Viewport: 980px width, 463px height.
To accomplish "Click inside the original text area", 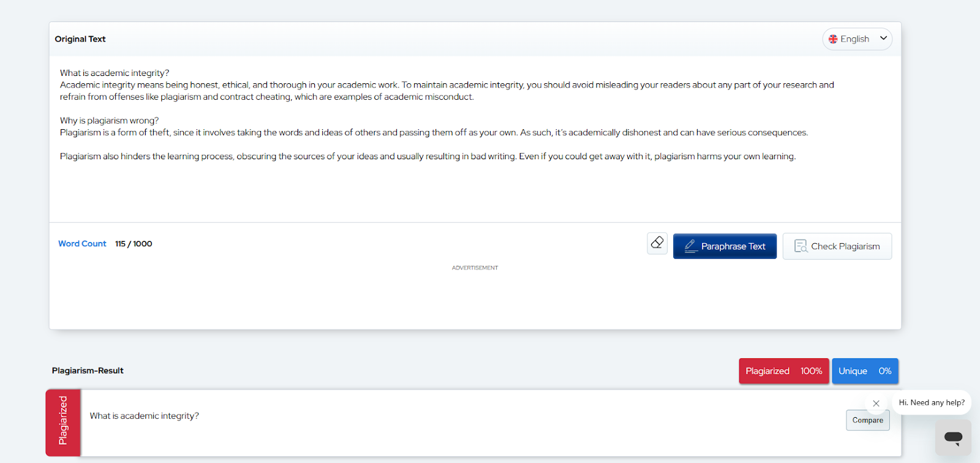I will tap(429, 184).
